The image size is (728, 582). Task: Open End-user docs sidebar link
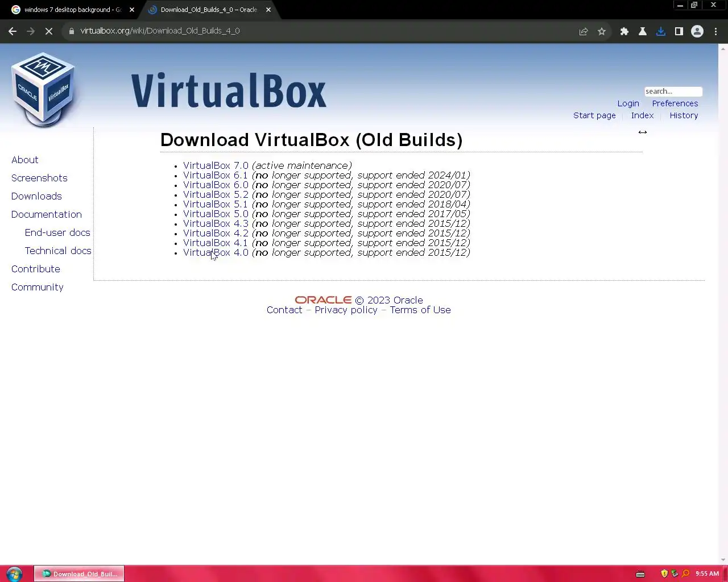(x=57, y=233)
